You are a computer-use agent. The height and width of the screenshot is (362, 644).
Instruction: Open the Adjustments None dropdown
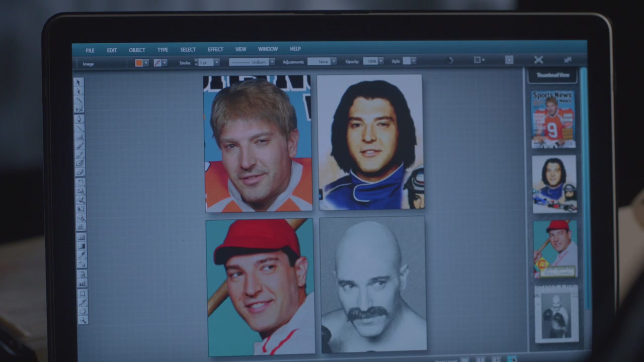[334, 61]
